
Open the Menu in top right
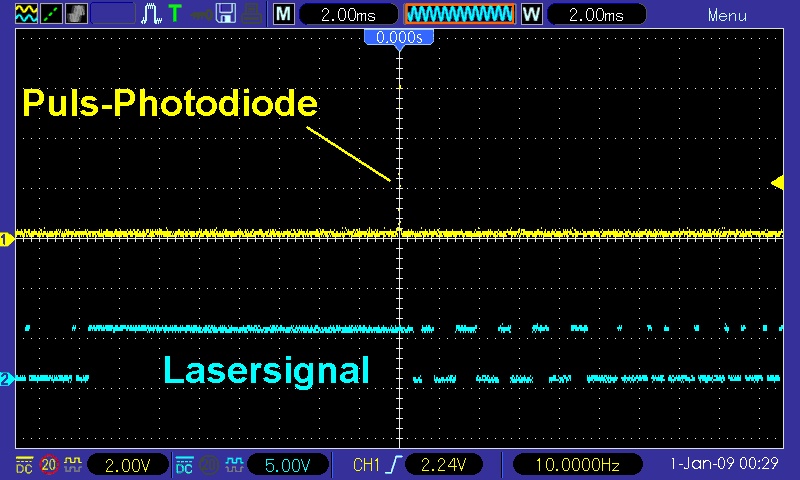pyautogui.click(x=727, y=15)
